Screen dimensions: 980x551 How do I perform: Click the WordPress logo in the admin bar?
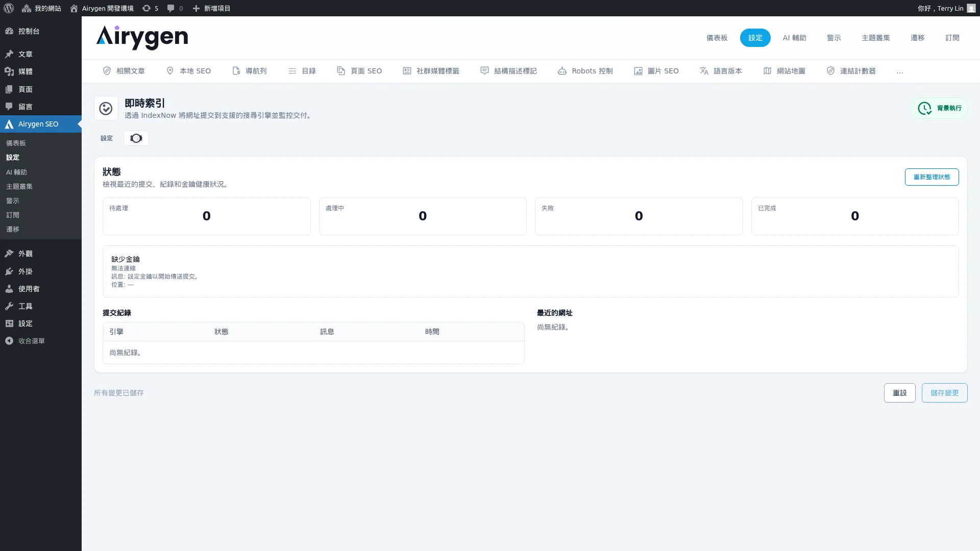9,8
